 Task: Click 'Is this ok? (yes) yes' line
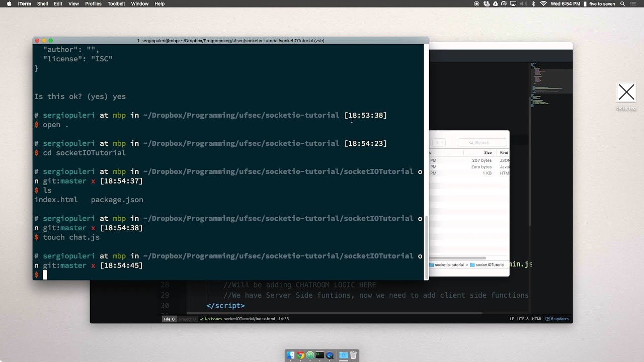click(80, 96)
